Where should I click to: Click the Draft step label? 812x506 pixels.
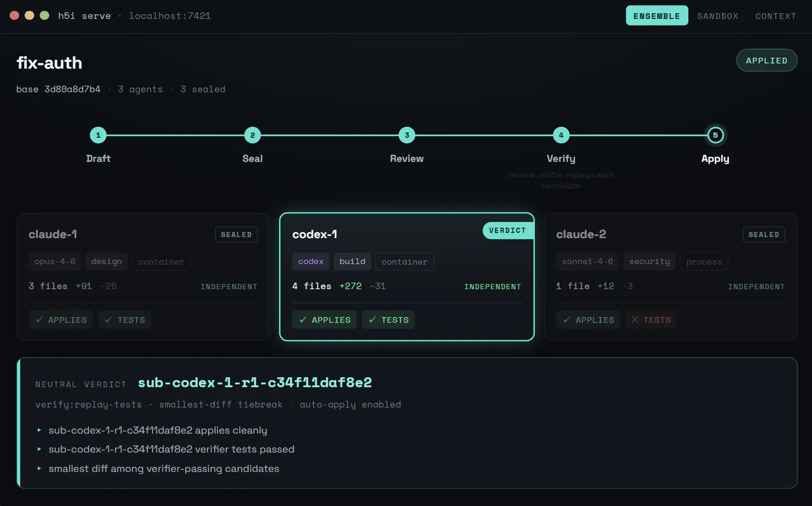point(98,159)
